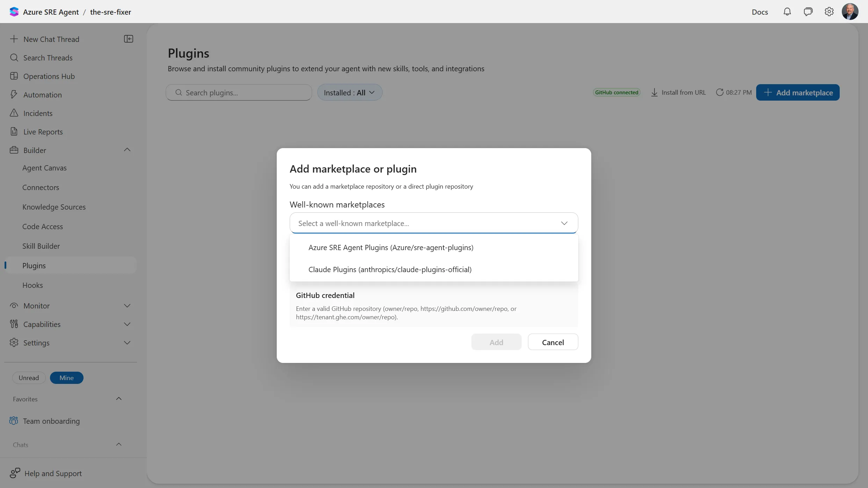The width and height of the screenshot is (868, 488).
Task: Open the Docs link
Action: click(x=760, y=12)
